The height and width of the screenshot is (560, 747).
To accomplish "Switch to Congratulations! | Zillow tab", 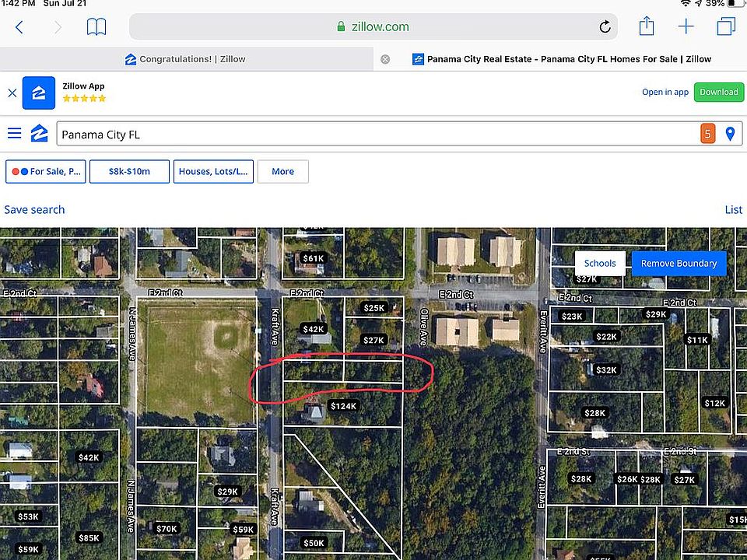I will click(x=186, y=59).
